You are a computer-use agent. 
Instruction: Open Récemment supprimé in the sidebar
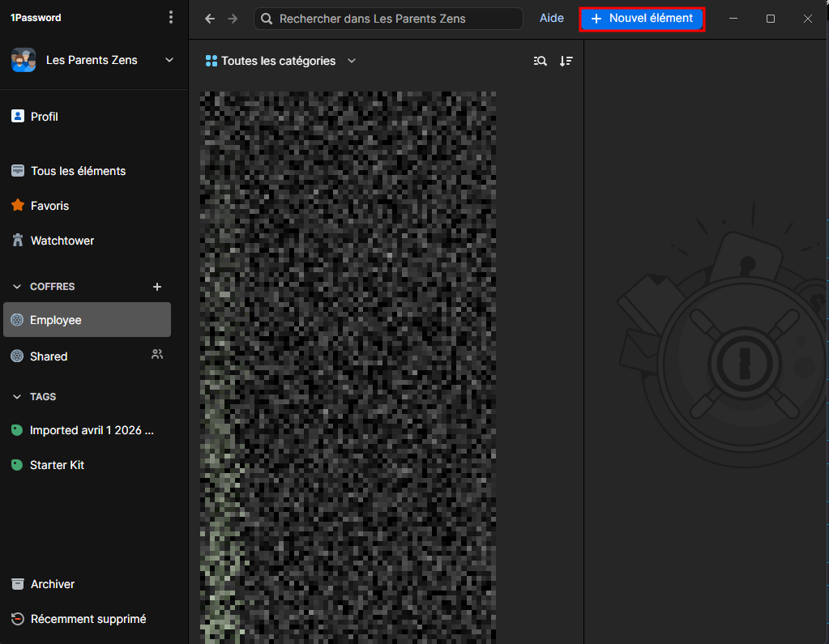pyautogui.click(x=88, y=619)
